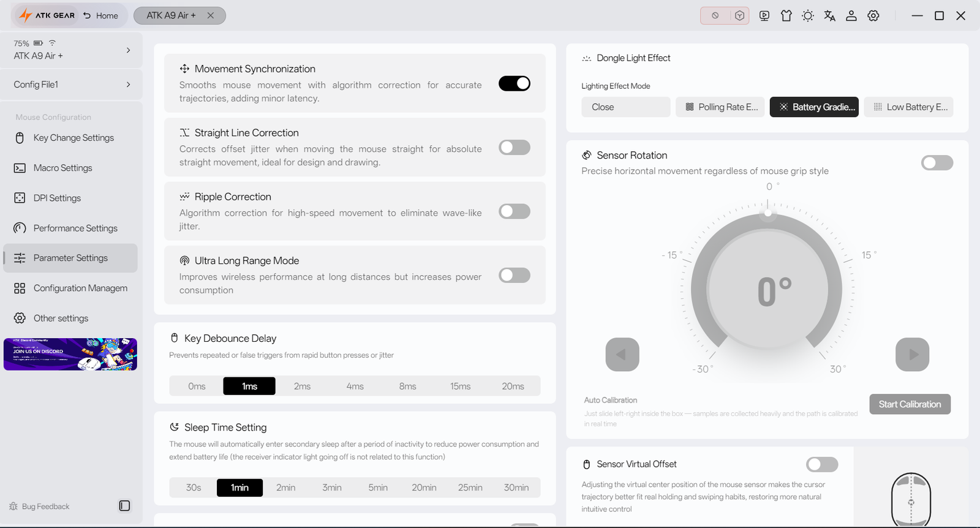Toggle the light theme sun icon
The image size is (980, 528).
tap(808, 16)
